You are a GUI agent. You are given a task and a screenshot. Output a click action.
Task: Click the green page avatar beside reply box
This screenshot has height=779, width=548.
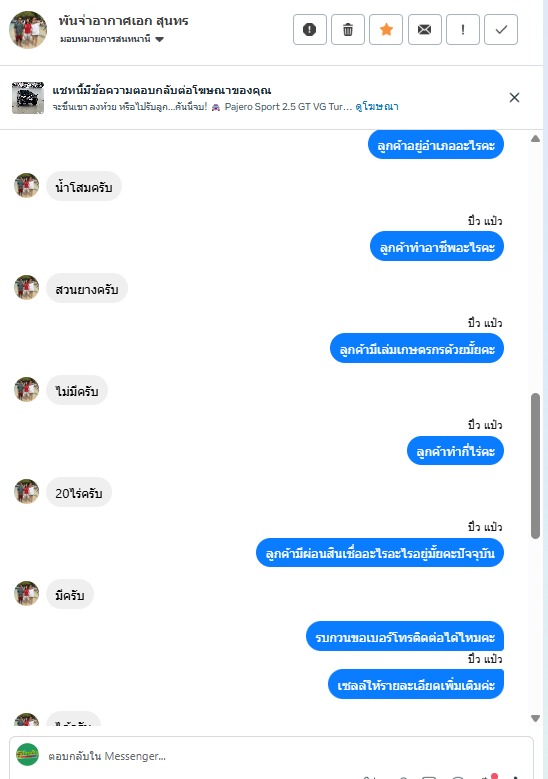click(27, 755)
